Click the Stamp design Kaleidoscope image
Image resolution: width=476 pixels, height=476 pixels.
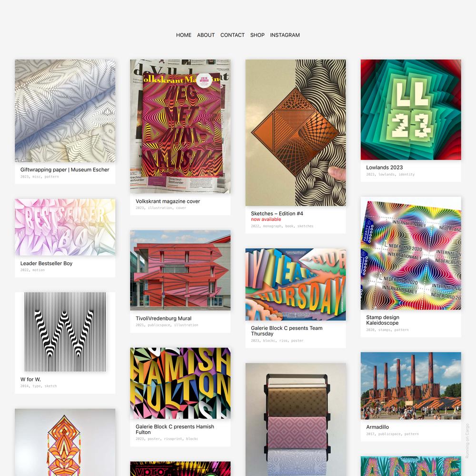[411, 253]
